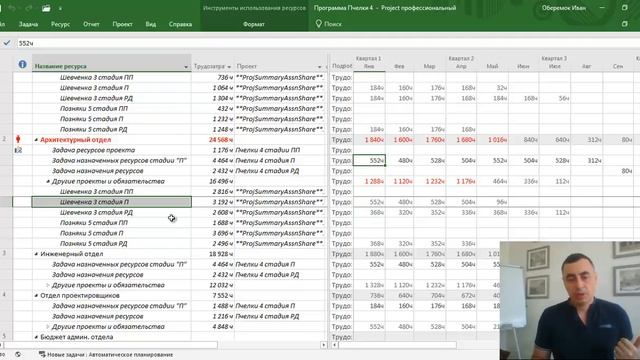Click the lightbulb Поиск search icon
This screenshot has height=360, width=640.
[x=318, y=24]
